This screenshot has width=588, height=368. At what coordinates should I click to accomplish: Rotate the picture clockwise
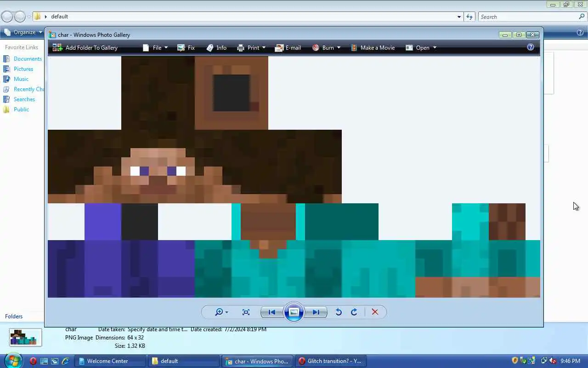[354, 312]
